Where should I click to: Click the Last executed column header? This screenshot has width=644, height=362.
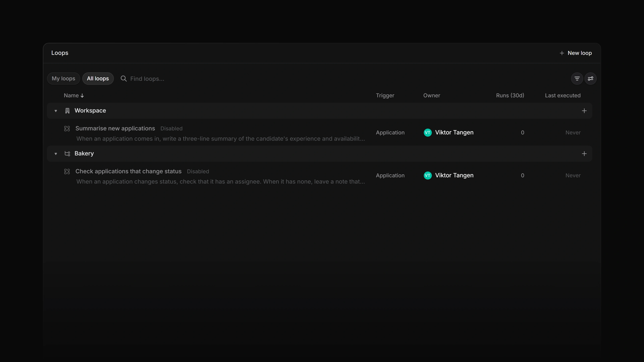(x=563, y=95)
